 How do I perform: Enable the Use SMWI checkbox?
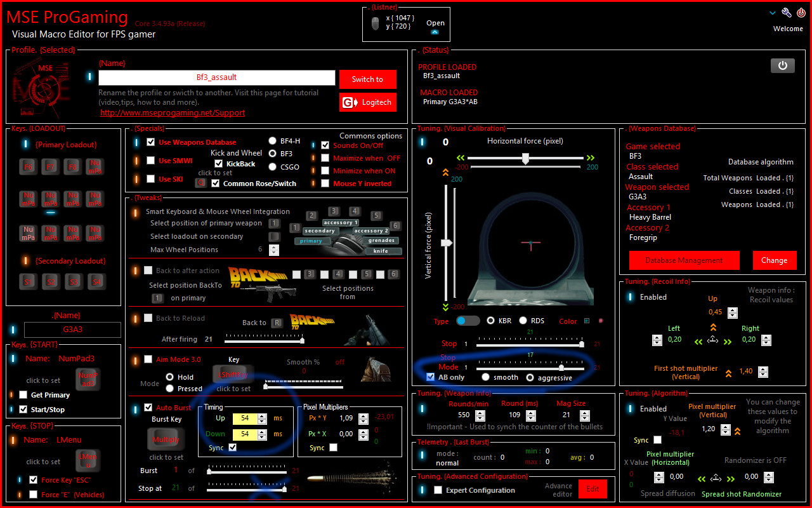click(x=150, y=161)
